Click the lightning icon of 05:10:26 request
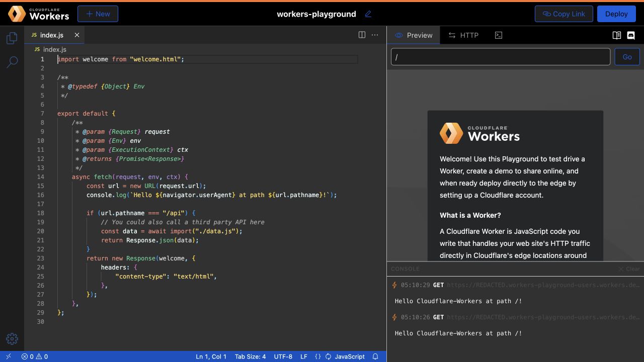This screenshot has width=644, height=362. 394,317
